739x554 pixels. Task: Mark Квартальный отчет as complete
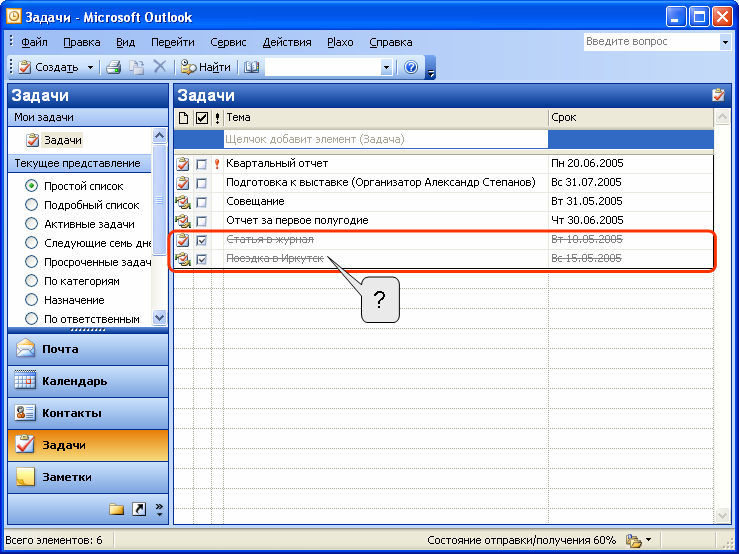coord(202,164)
